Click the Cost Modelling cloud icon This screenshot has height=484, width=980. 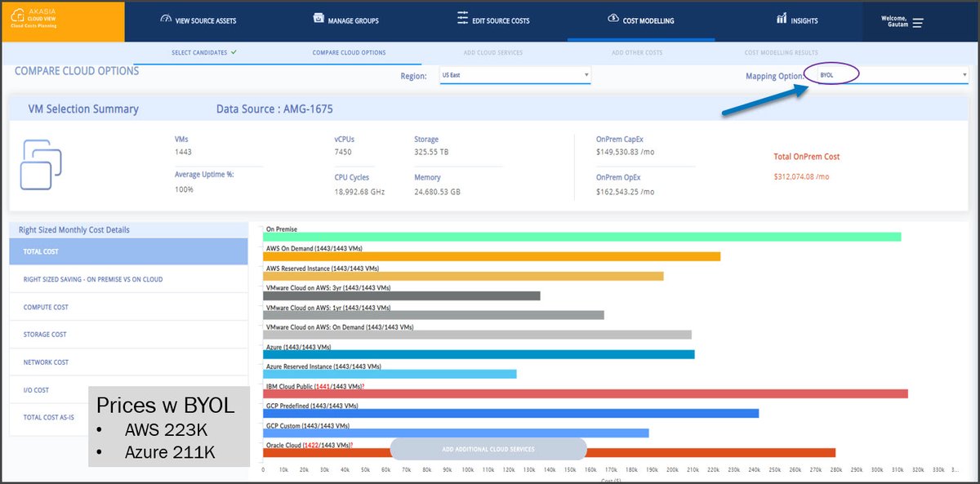pos(613,19)
